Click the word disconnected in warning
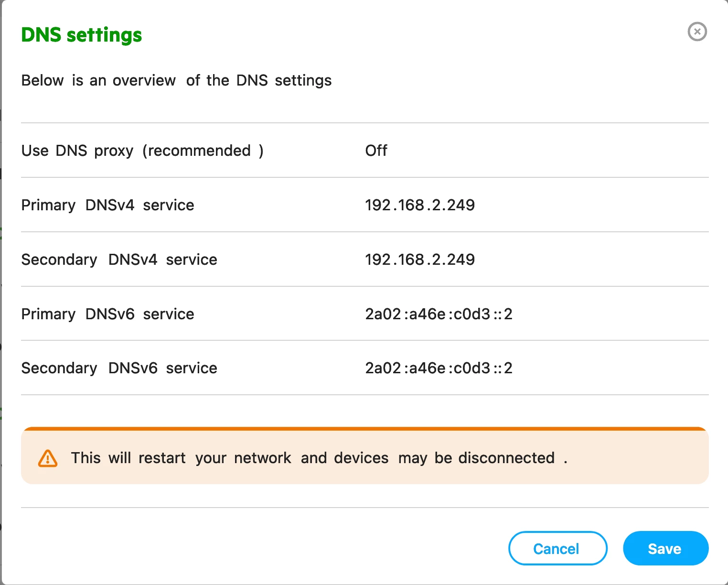The width and height of the screenshot is (728, 585). point(507,458)
